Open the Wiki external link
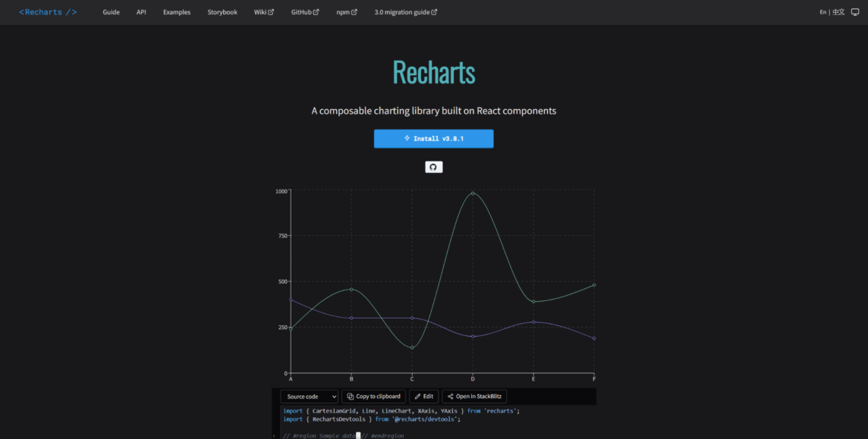 (x=264, y=12)
